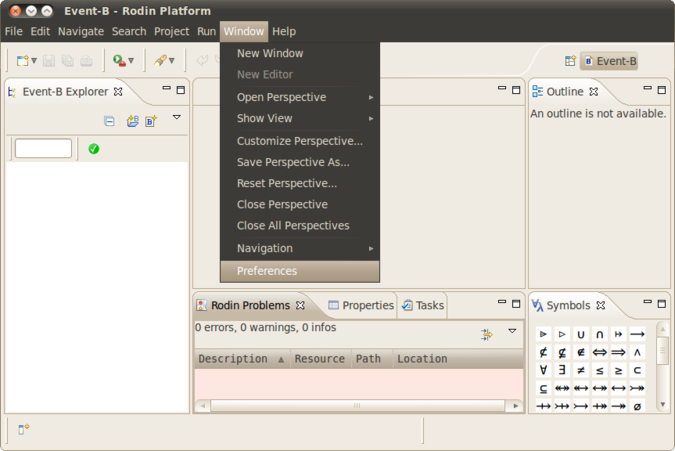Switch to the Properties tab
Screen dimensions: 675x451
click(x=361, y=306)
